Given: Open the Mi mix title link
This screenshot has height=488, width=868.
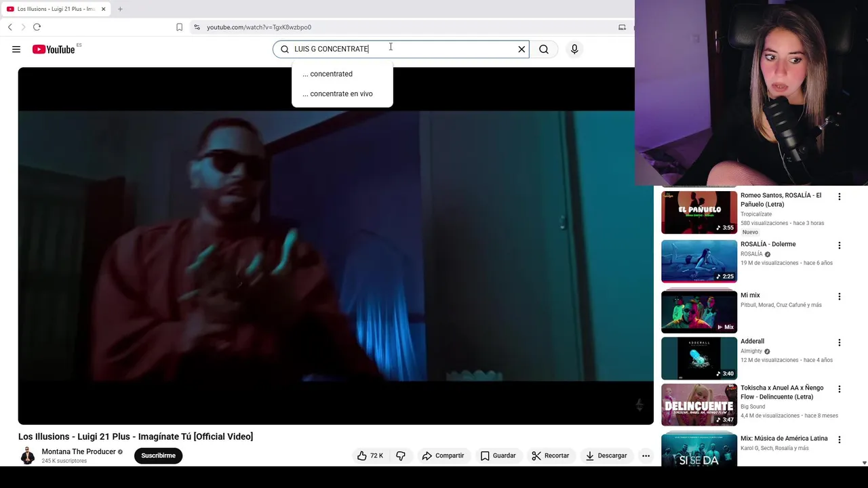Looking at the screenshot, I should pyautogui.click(x=750, y=296).
